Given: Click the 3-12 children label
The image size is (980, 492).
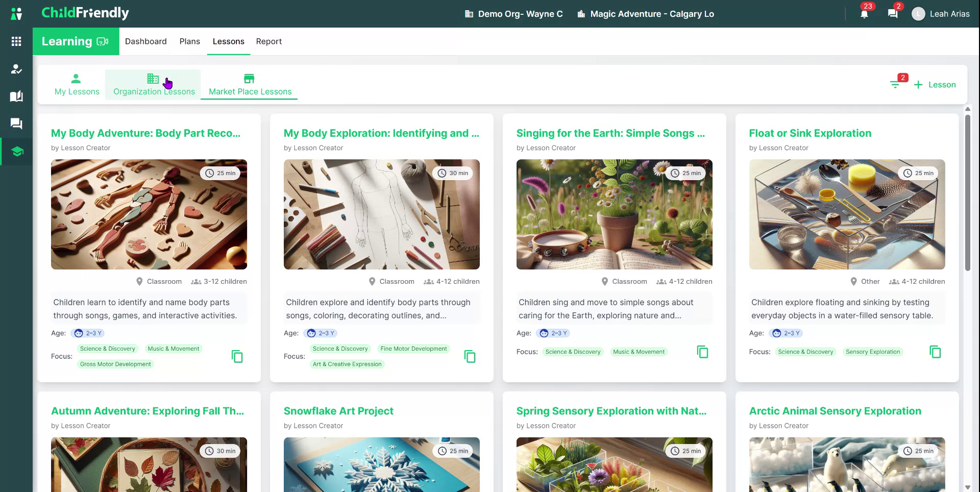Looking at the screenshot, I should point(219,282).
